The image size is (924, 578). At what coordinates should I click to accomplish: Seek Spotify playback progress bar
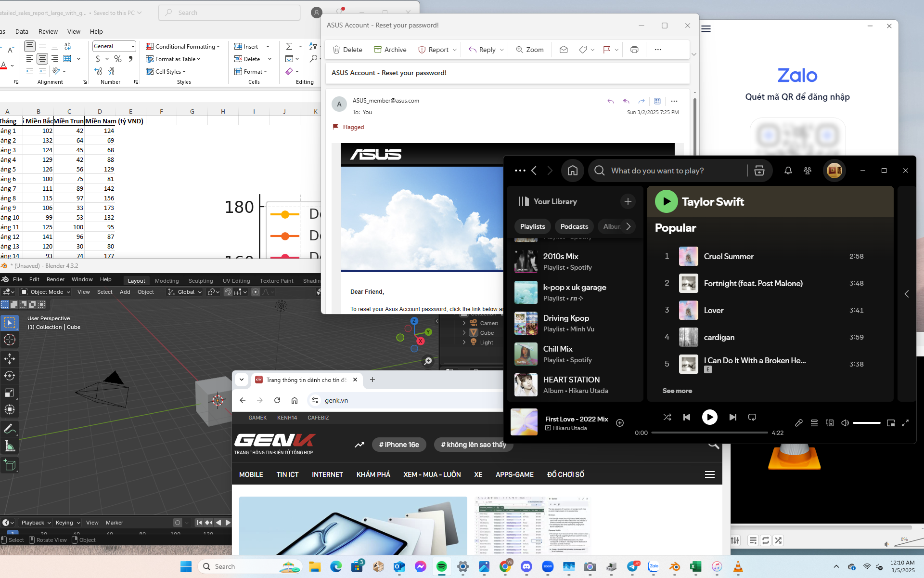pos(710,433)
